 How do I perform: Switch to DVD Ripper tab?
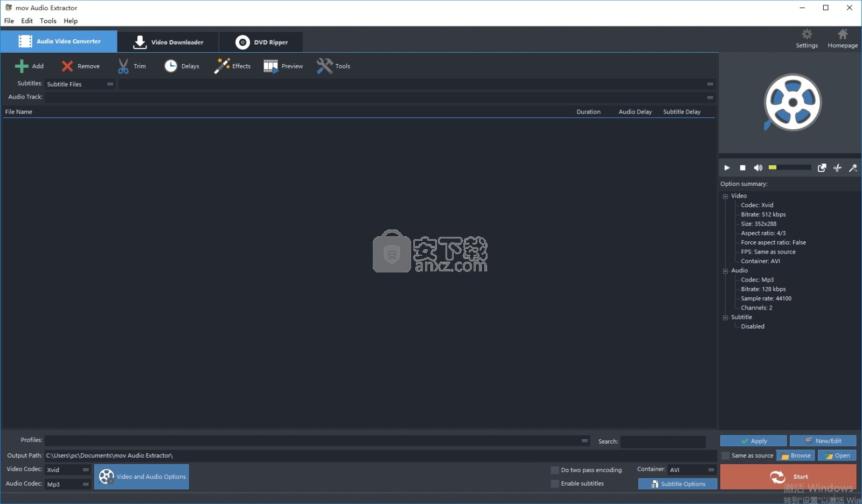261,42
